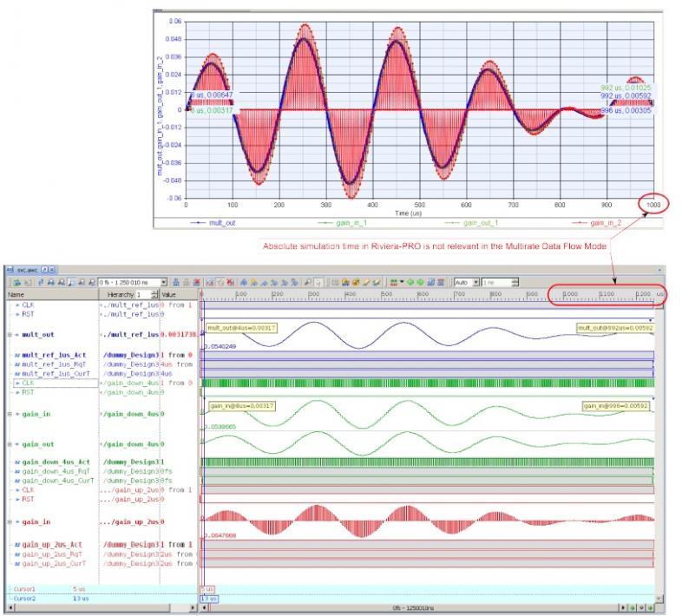Select the gain_down_4us_Act signal
Image resolution: width=682 pixels, height=616 pixels.
click(x=56, y=462)
